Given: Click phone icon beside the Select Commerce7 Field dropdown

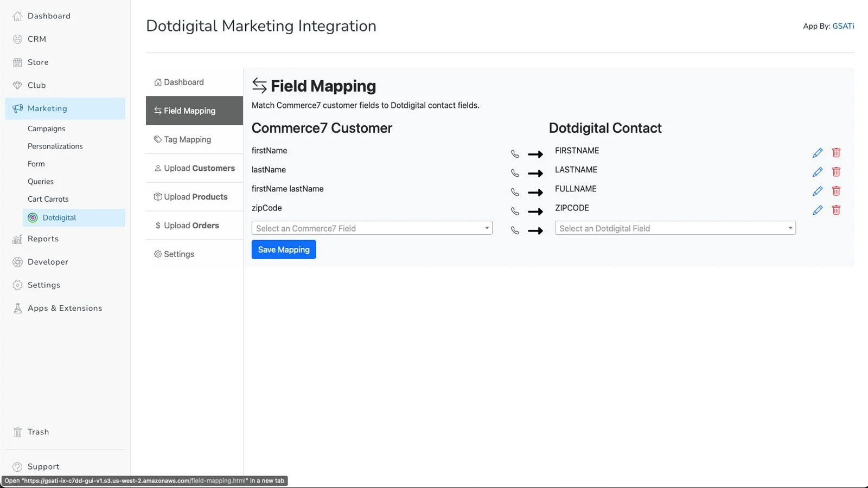Looking at the screenshot, I should (x=515, y=230).
